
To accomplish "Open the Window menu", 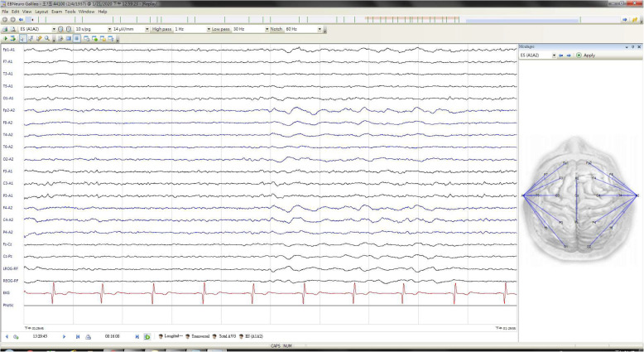I will coord(86,12).
